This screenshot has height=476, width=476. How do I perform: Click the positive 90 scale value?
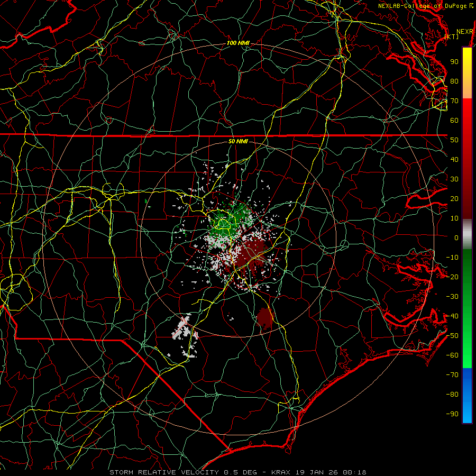pos(454,62)
